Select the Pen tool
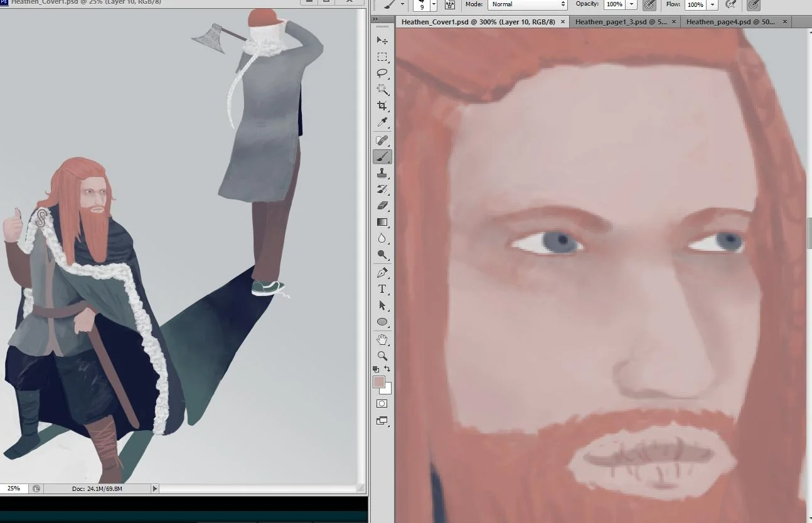 pyautogui.click(x=382, y=273)
